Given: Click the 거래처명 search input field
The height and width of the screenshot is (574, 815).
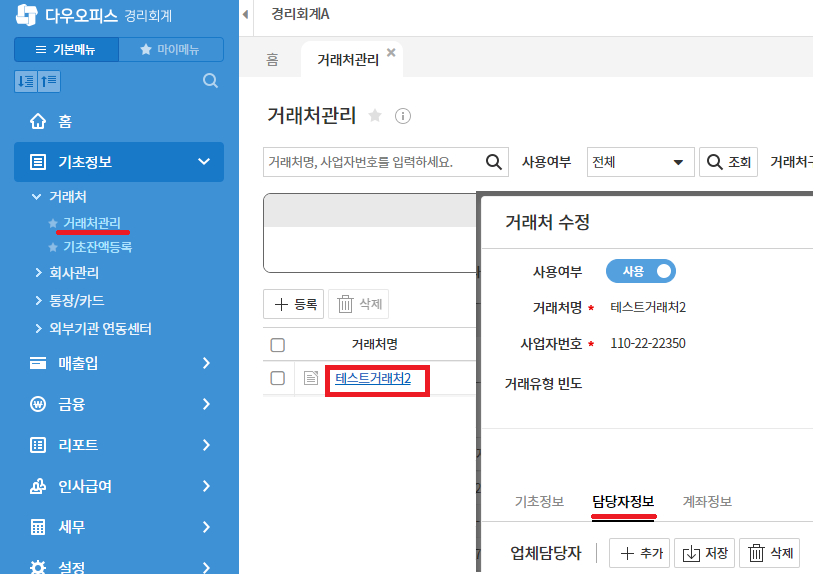Looking at the screenshot, I should [372, 162].
